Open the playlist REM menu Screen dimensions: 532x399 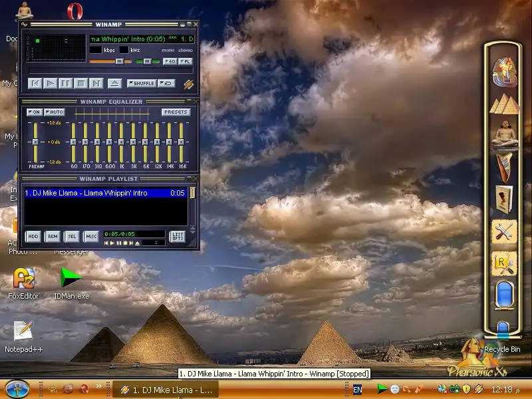53,236
